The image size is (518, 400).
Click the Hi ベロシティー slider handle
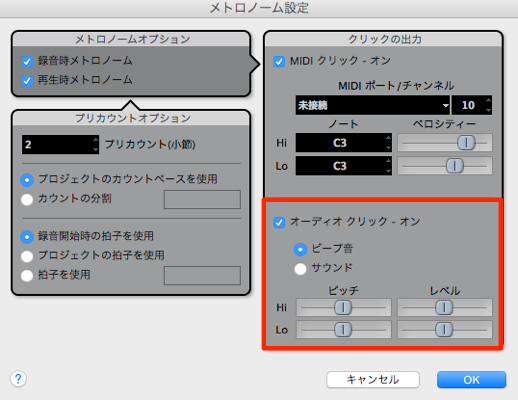click(466, 143)
